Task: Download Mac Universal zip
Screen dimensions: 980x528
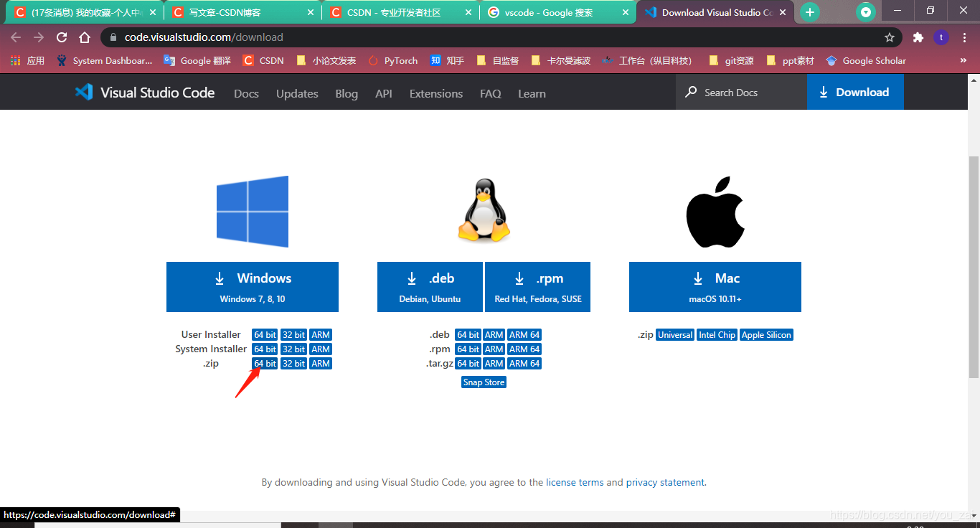Action: 675,335
